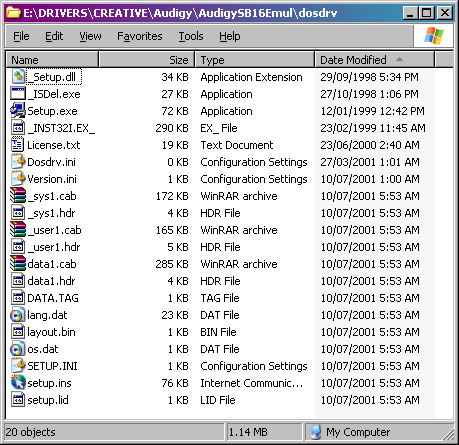Click the SETUP.INI settings icon
The width and height of the screenshot is (459, 445).
point(18,366)
